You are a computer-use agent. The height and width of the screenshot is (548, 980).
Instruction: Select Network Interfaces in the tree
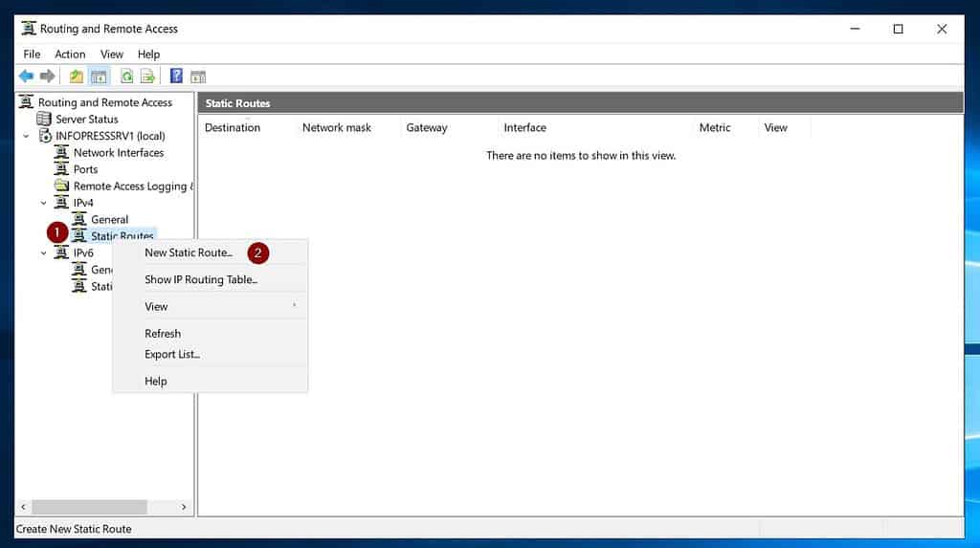tap(119, 152)
